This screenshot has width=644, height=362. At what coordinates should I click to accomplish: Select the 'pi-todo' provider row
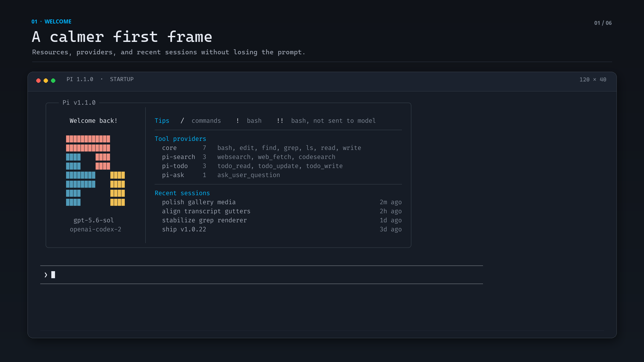point(252,166)
